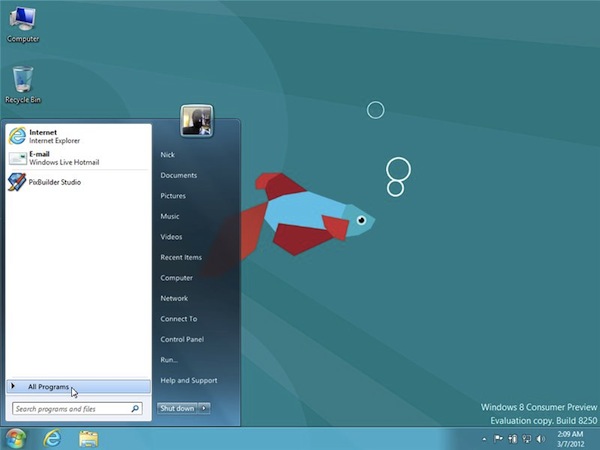Image resolution: width=600 pixels, height=450 pixels.
Task: Open the Shut down options arrow
Action: [204, 408]
